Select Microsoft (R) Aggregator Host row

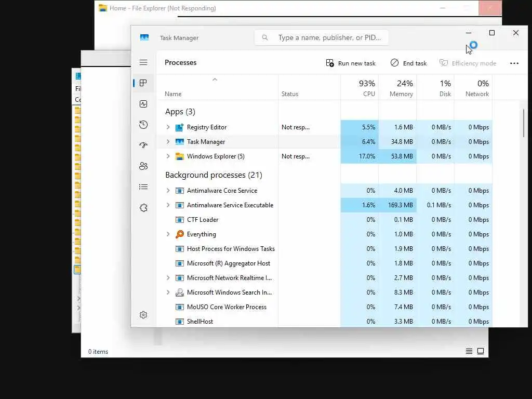[229, 263]
